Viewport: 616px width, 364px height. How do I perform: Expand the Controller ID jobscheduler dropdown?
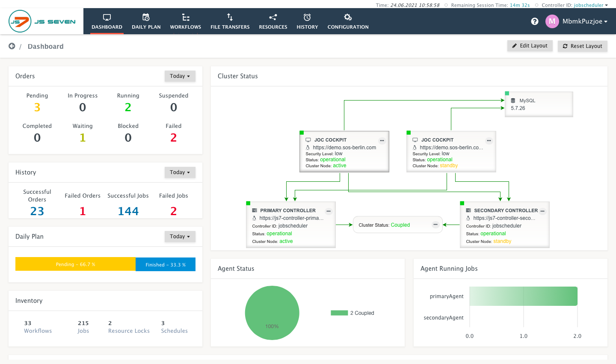tap(589, 5)
